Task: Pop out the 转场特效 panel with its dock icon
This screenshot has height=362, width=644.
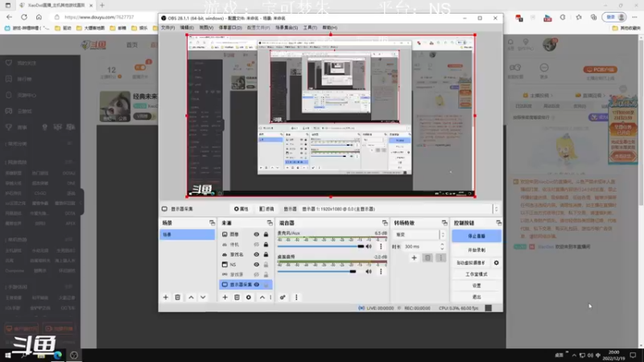Action: [444, 223]
